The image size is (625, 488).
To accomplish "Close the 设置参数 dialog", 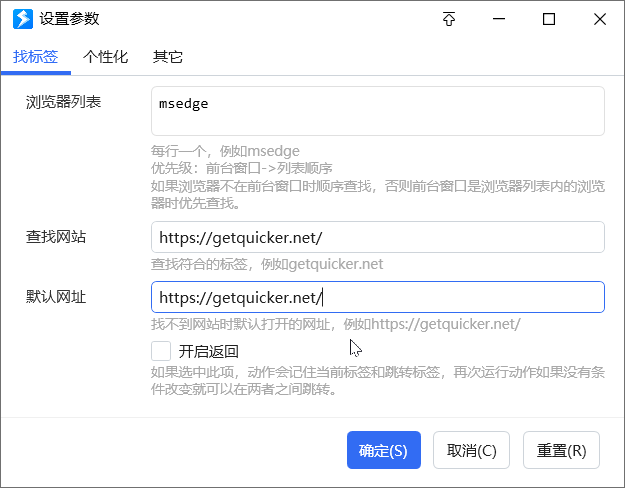I will click(599, 19).
